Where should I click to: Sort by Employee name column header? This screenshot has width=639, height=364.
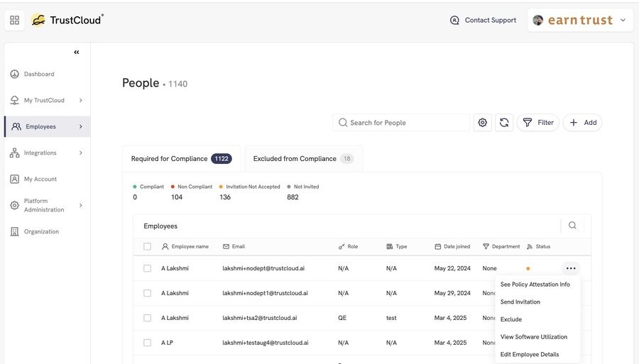(x=185, y=246)
